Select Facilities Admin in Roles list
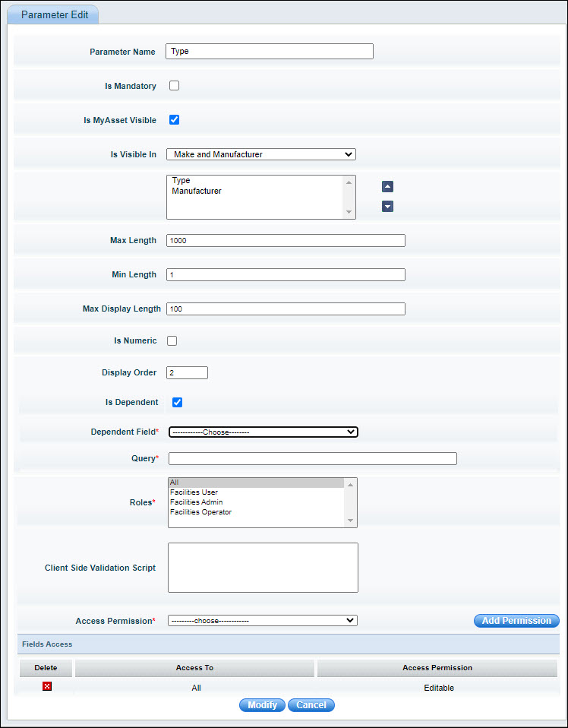568x728 pixels. coord(197,502)
